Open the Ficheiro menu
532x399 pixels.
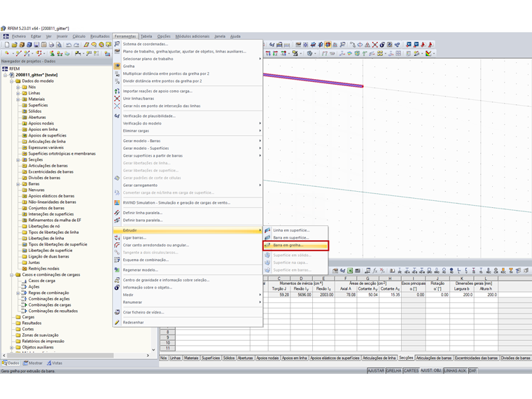[x=19, y=36]
